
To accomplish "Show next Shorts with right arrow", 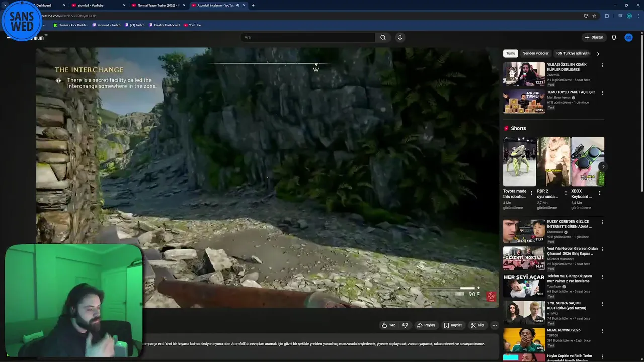I will (603, 166).
